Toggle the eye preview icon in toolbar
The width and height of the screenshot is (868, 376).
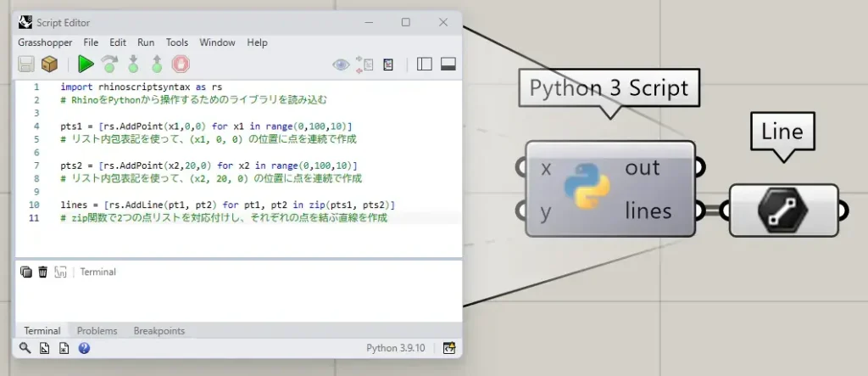(341, 64)
